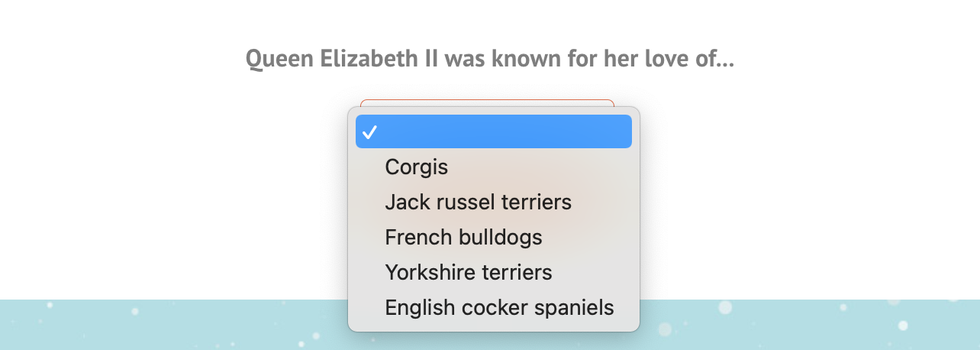980x350 pixels.
Task: Click the word Corgis in popup
Action: pyautogui.click(x=417, y=167)
